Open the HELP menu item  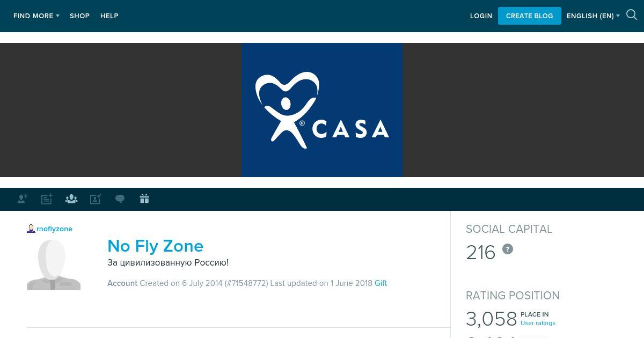coord(109,16)
